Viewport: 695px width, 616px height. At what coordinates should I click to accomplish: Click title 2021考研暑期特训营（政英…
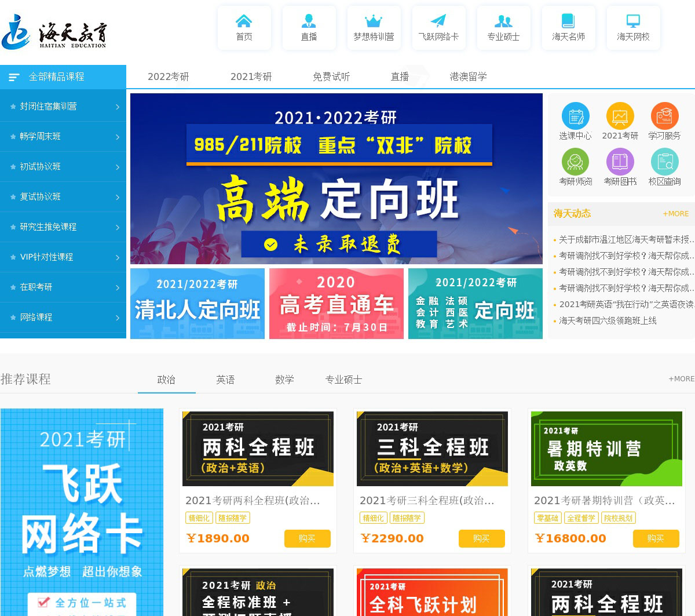pos(604,501)
